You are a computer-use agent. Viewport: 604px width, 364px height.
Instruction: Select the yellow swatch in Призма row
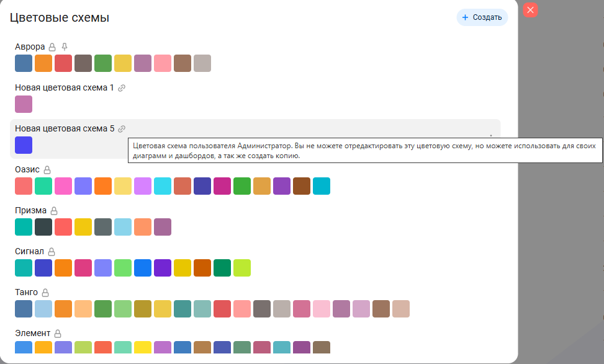coord(83,227)
